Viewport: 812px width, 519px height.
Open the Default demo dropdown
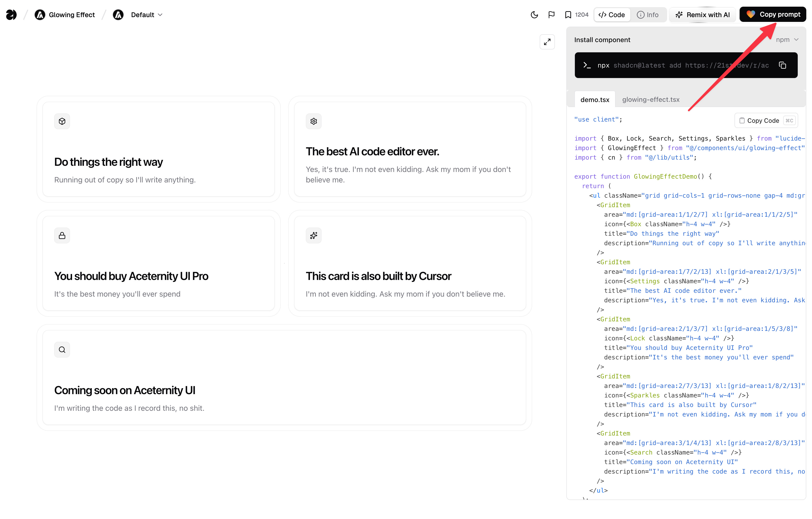click(146, 15)
